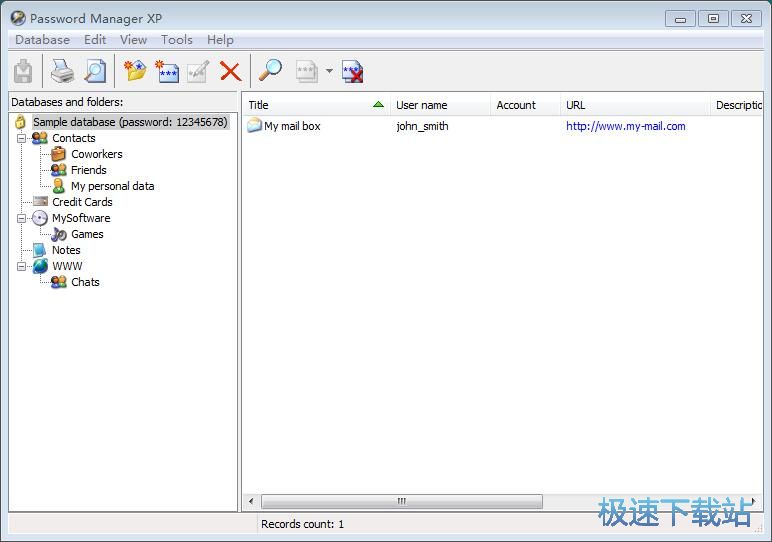Collapse the Contacts tree node
772x542 pixels.
click(21, 138)
